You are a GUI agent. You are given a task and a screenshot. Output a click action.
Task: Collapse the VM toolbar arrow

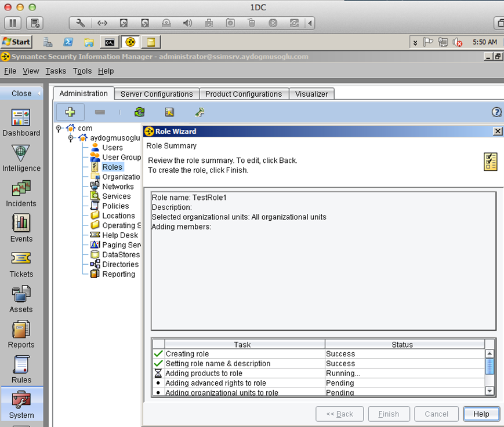310,23
